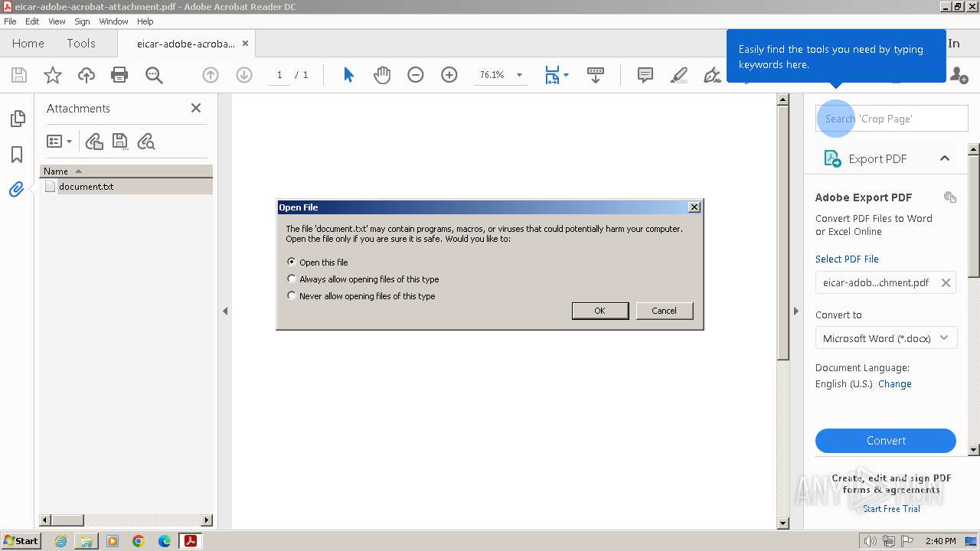Save attachment icon in panel
980x551 pixels.
pyautogui.click(x=119, y=142)
